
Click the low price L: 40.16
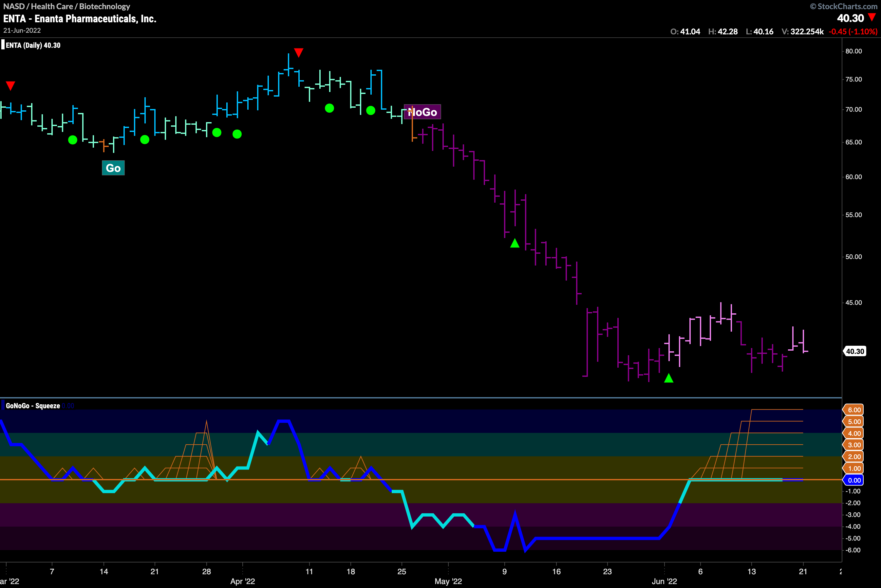tap(759, 31)
